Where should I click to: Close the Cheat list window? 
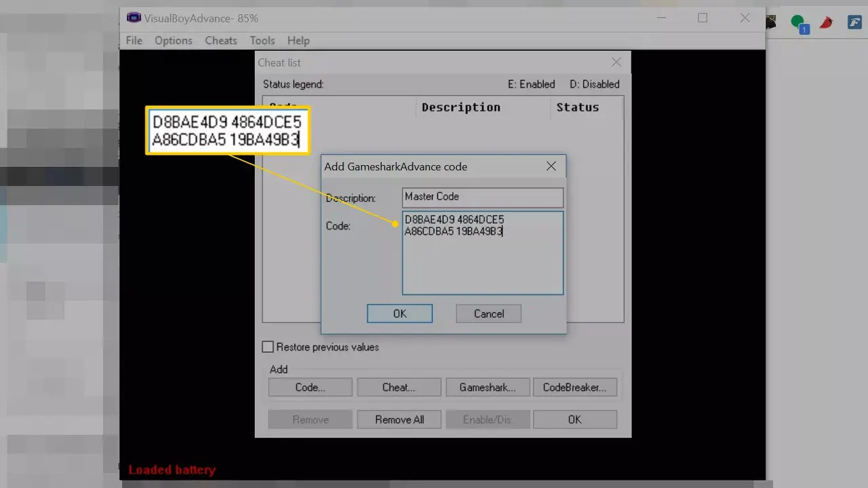[x=616, y=62]
